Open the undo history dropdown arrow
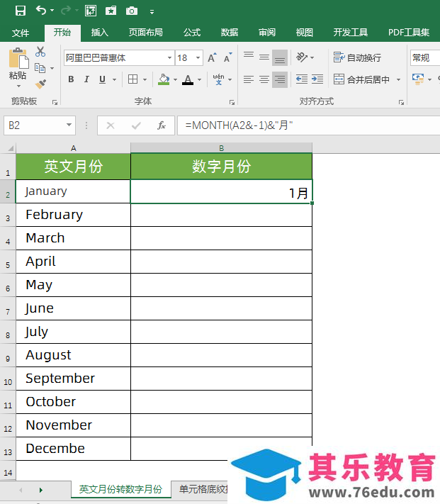 coord(52,11)
